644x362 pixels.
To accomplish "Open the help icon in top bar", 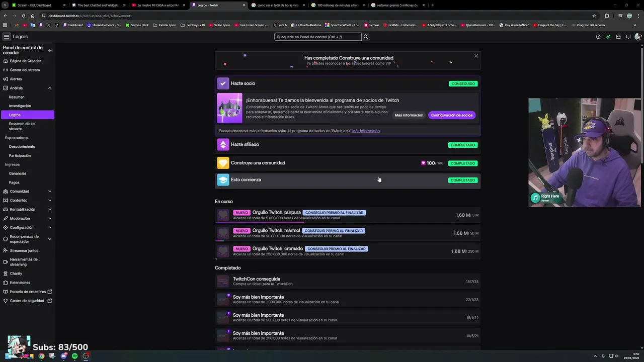I will click(598, 37).
